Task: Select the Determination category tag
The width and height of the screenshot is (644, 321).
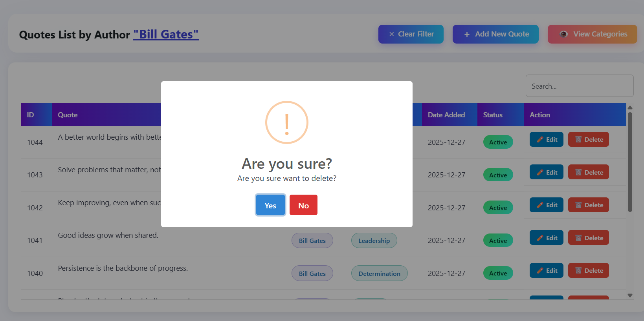Action: pyautogui.click(x=379, y=274)
